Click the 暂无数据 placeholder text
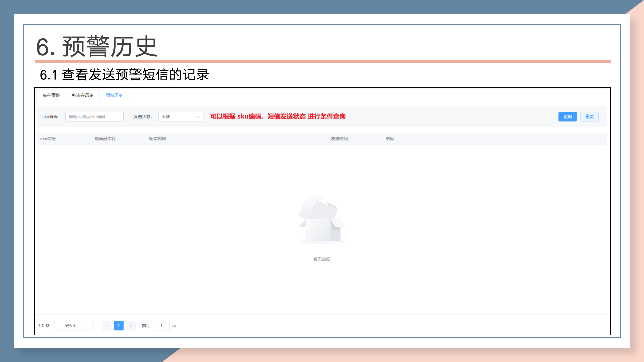The width and height of the screenshot is (644, 362). [x=321, y=259]
